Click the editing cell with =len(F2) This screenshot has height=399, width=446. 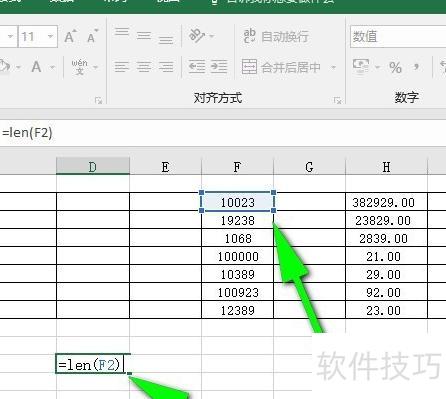click(x=93, y=364)
